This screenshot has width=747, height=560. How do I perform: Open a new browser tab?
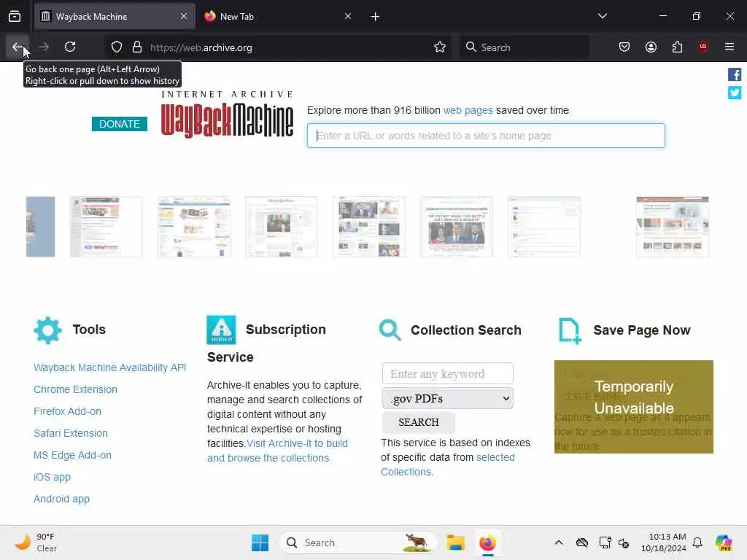point(375,17)
